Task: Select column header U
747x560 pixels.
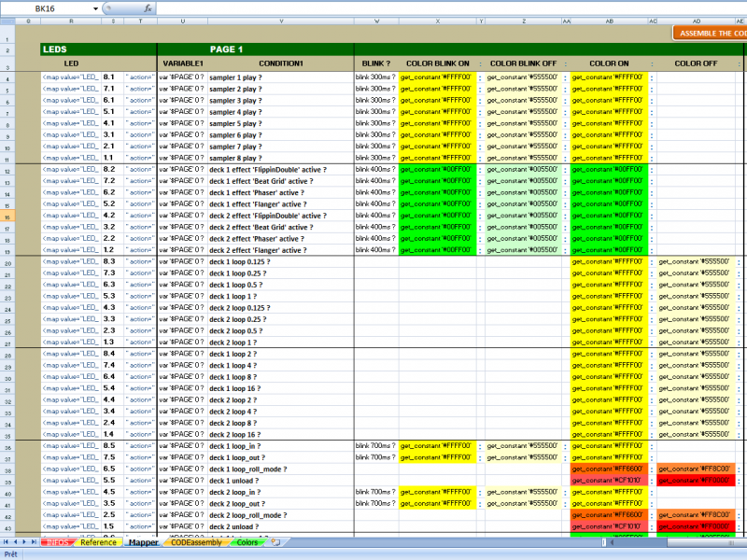Action: point(180,20)
